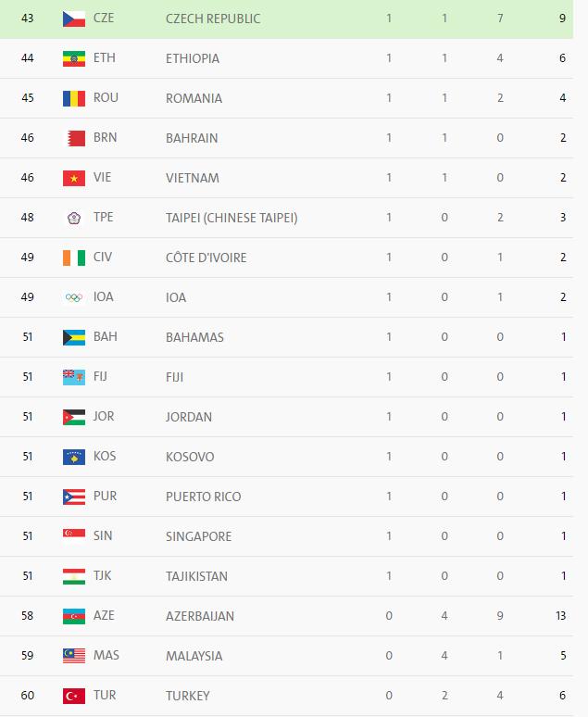Click the Bahamas flag icon
Viewport: 588px width, 717px height.
pos(74,337)
